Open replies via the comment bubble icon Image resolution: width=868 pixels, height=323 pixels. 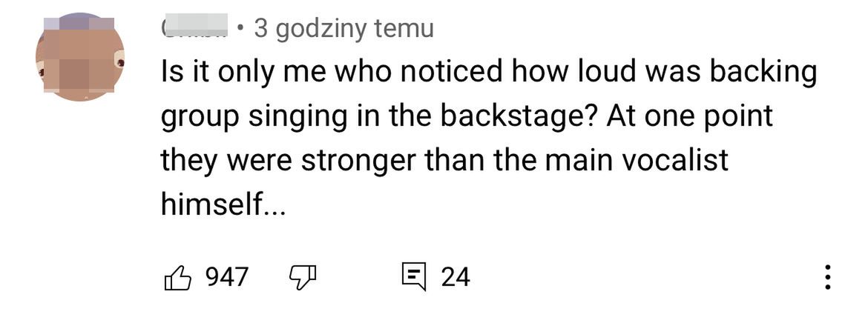412,277
